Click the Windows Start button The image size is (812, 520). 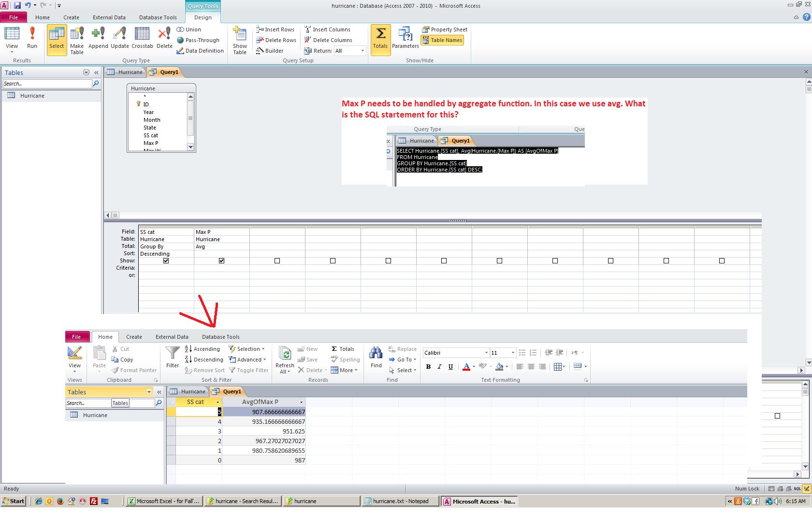pos(14,501)
